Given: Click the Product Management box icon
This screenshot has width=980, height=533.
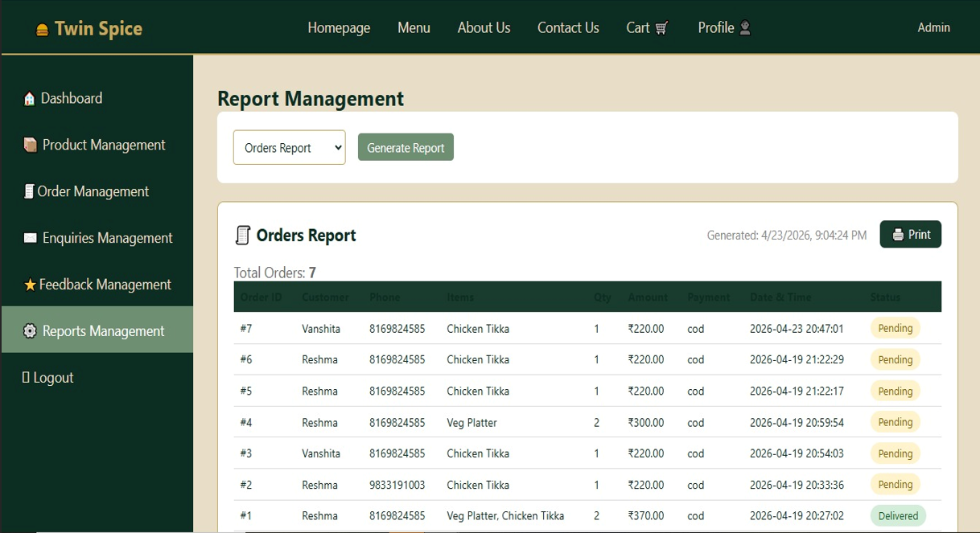Looking at the screenshot, I should [31, 145].
